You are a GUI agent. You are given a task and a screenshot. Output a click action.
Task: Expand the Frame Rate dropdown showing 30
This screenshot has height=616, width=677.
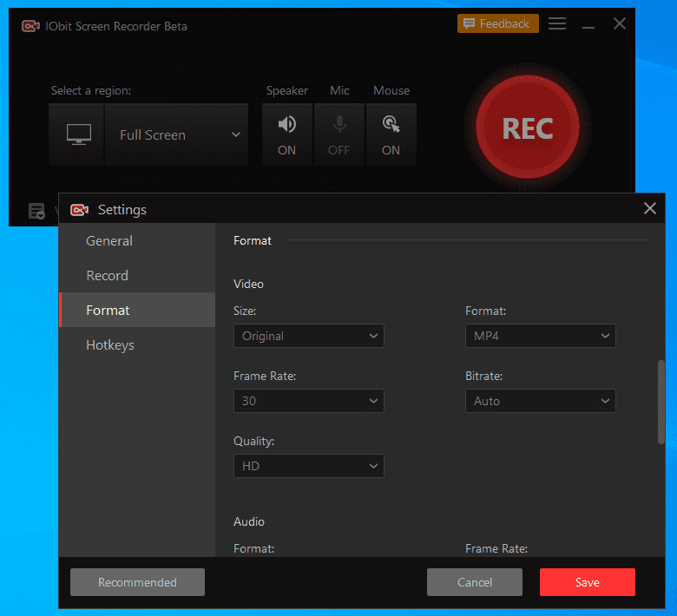coord(309,401)
